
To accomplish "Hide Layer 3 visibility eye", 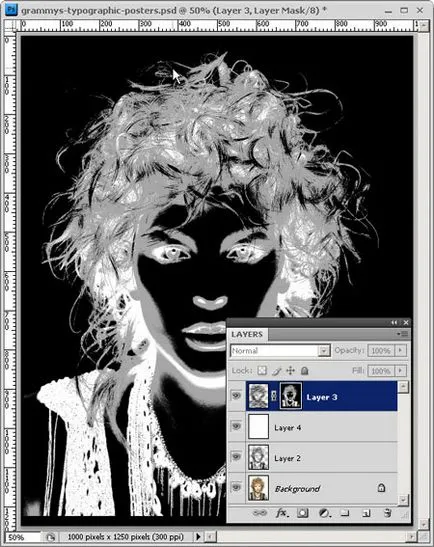I will (x=237, y=396).
